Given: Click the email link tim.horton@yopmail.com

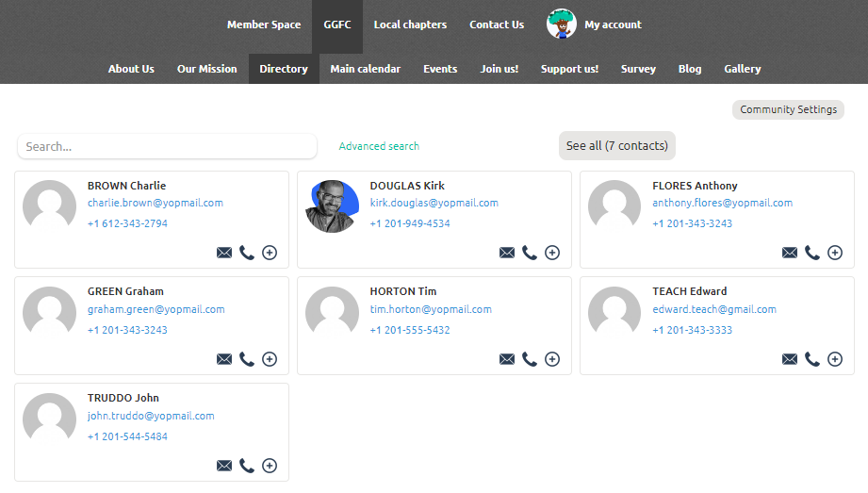Looking at the screenshot, I should click(x=431, y=309).
